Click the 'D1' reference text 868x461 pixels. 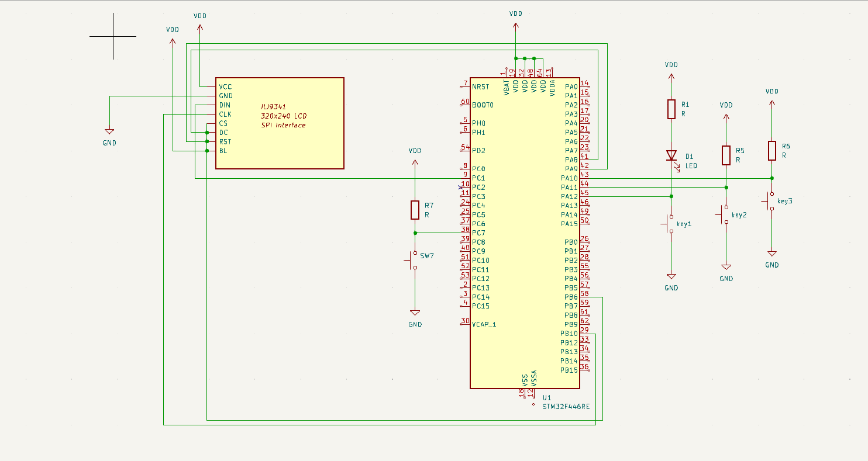click(689, 157)
